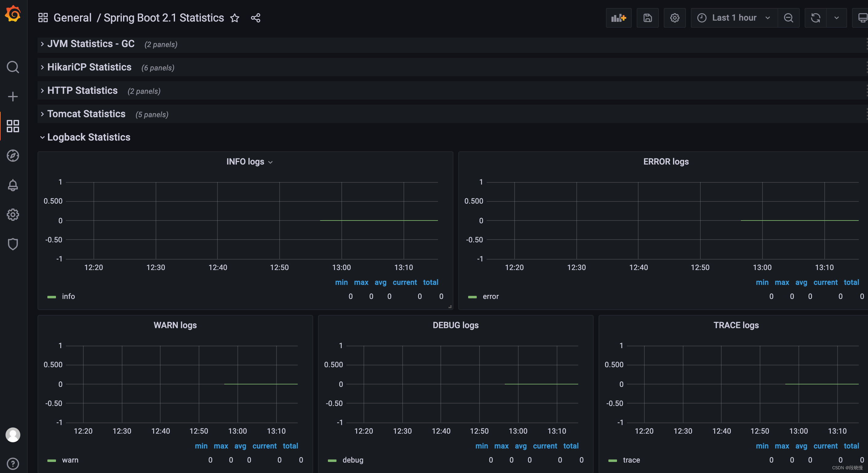The width and height of the screenshot is (868, 473).
Task: Toggle the warn series in legend
Action: [70, 460]
